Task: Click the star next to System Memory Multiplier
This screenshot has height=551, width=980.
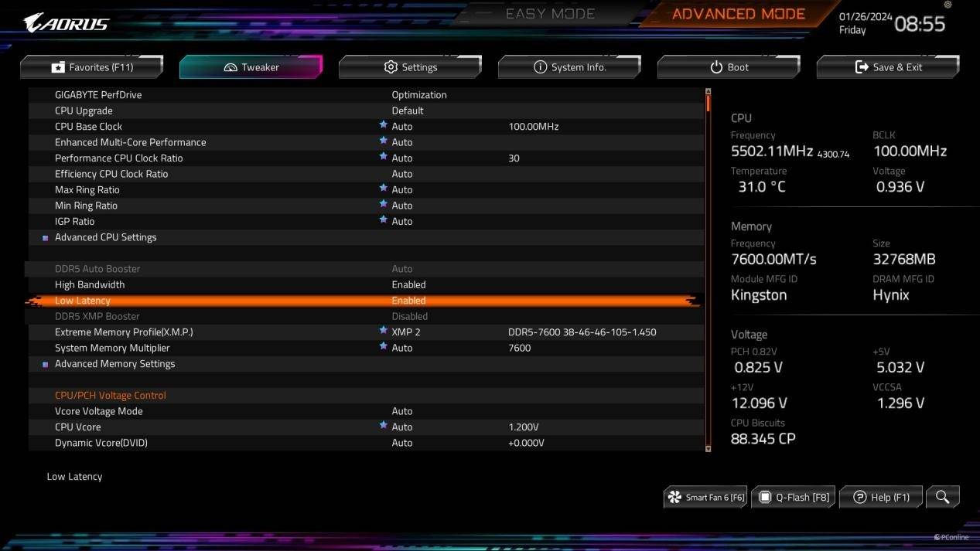Action: tap(383, 346)
